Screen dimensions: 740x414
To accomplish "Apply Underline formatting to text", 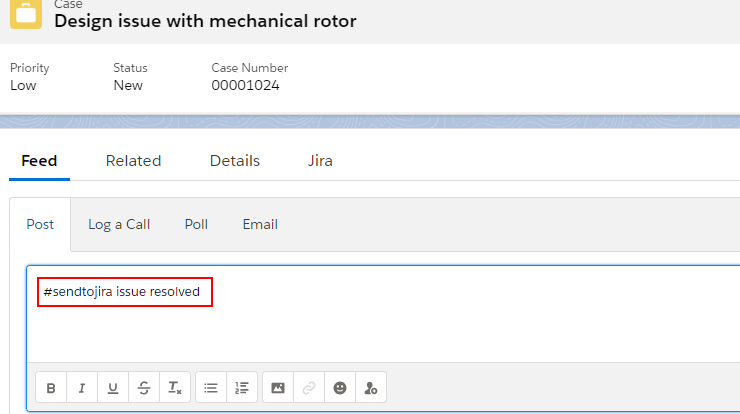I will (113, 388).
